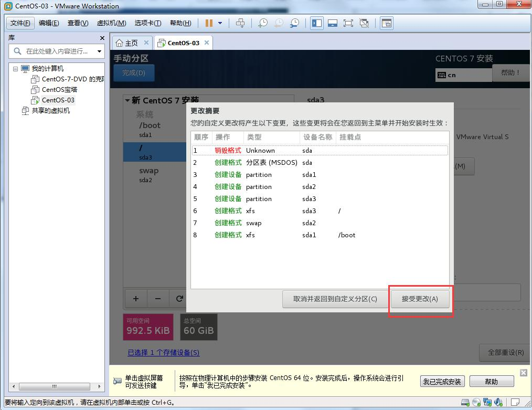Image resolution: width=532 pixels, height=410 pixels.
Task: Select row 6 xfs sda3 entry
Action: tap(320, 211)
